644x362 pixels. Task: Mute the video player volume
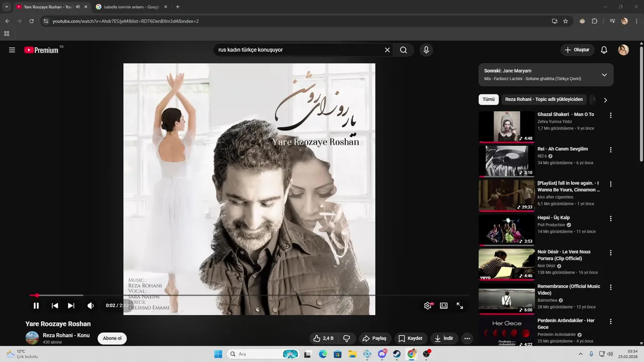91,306
